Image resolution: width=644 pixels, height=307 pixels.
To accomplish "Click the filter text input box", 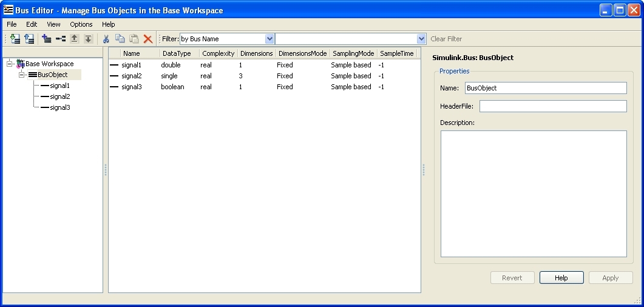I will pos(346,39).
